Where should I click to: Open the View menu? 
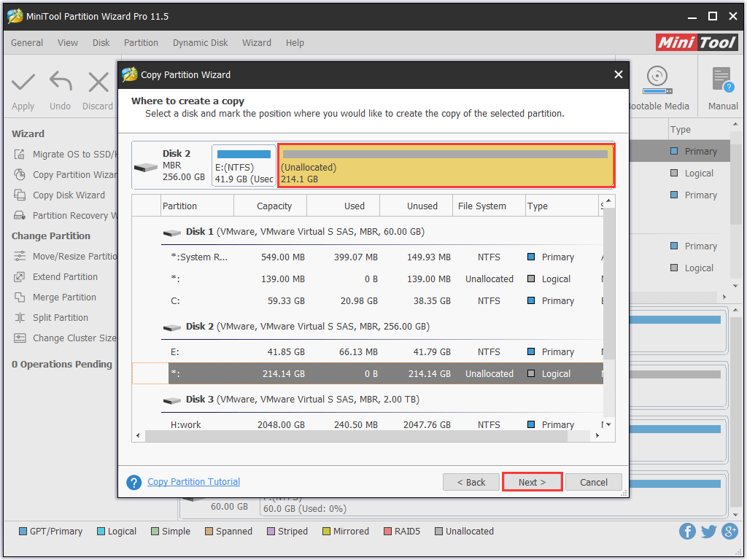click(68, 43)
